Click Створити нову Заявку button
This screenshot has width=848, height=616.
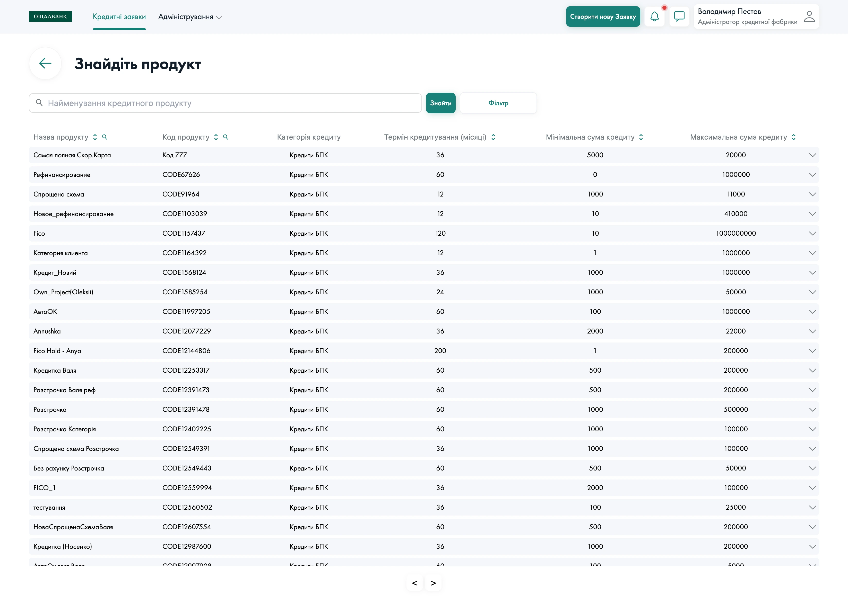[x=602, y=16]
